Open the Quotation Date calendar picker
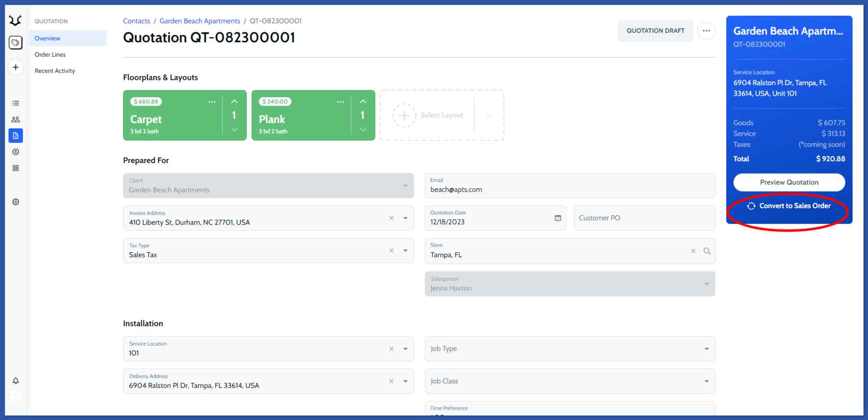 click(x=558, y=218)
